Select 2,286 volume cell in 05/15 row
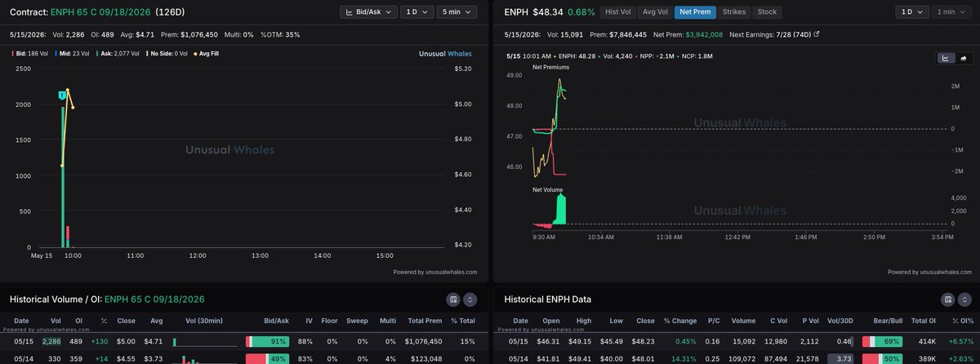The image size is (980, 364). pos(51,341)
